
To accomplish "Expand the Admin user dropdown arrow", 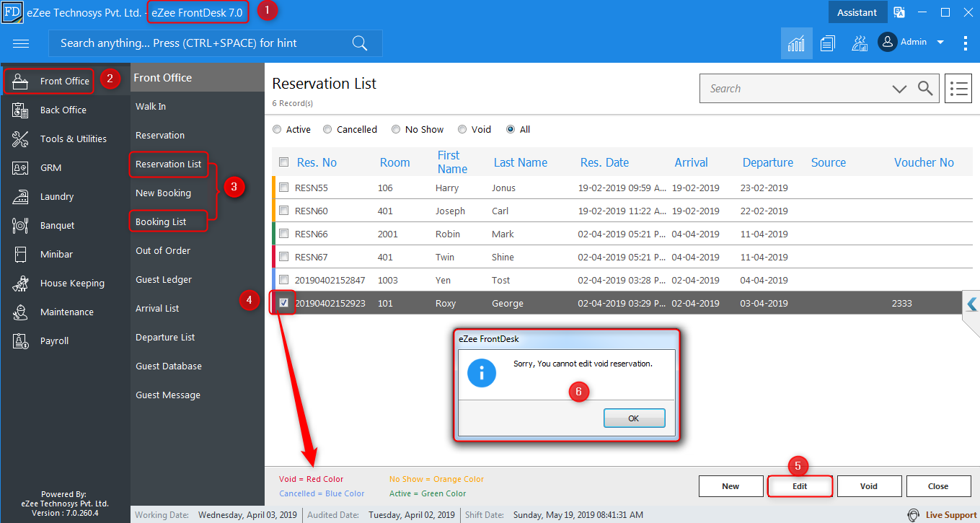I will point(940,43).
